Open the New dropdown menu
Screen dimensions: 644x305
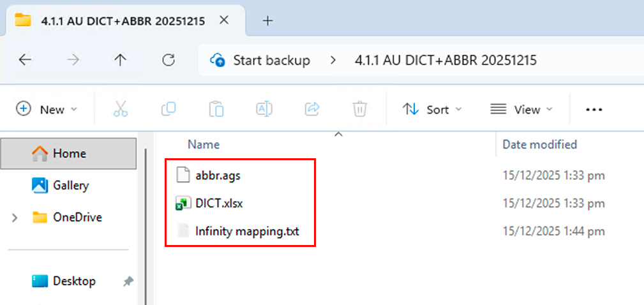[47, 110]
